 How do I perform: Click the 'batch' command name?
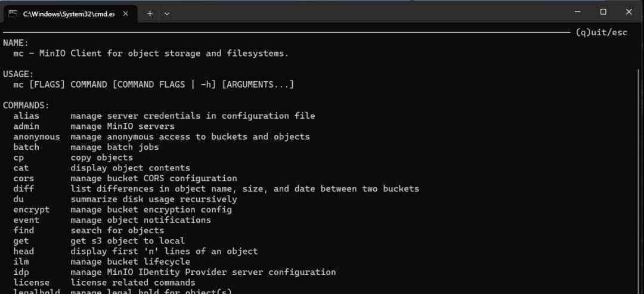(26, 147)
